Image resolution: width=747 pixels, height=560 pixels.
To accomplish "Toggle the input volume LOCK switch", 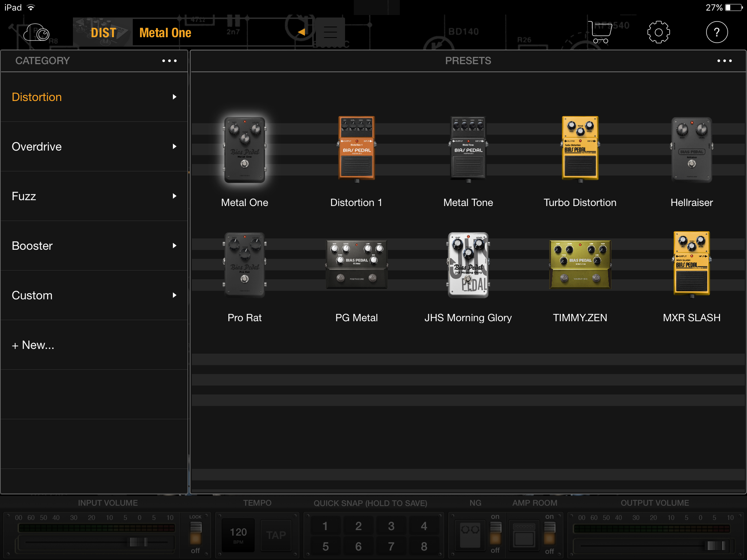I will [196, 533].
